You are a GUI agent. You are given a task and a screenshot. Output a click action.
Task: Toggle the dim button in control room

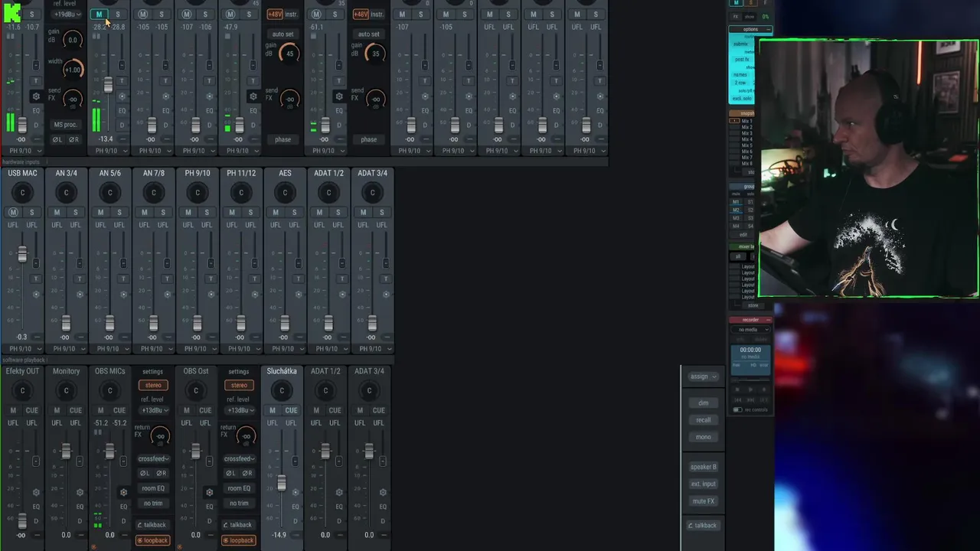coord(704,403)
